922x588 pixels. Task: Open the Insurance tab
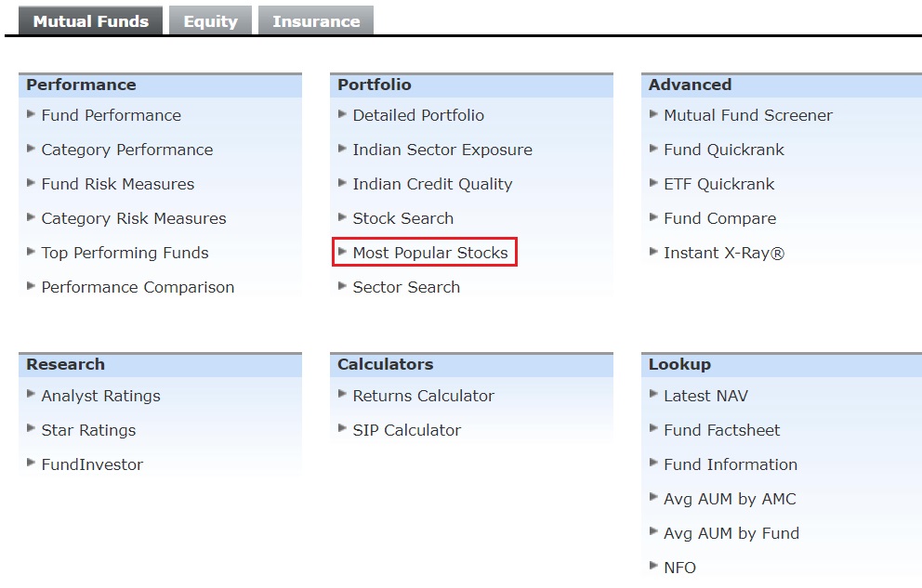(316, 21)
